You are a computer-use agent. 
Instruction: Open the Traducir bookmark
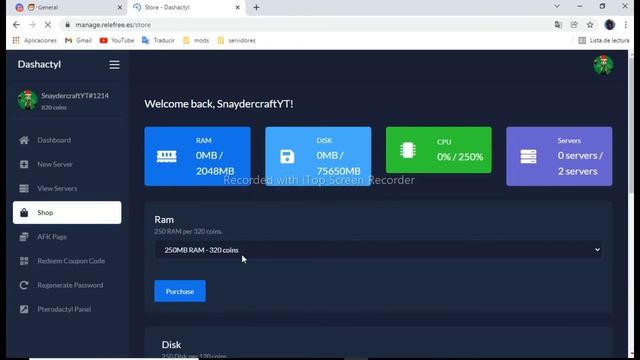tap(158, 40)
